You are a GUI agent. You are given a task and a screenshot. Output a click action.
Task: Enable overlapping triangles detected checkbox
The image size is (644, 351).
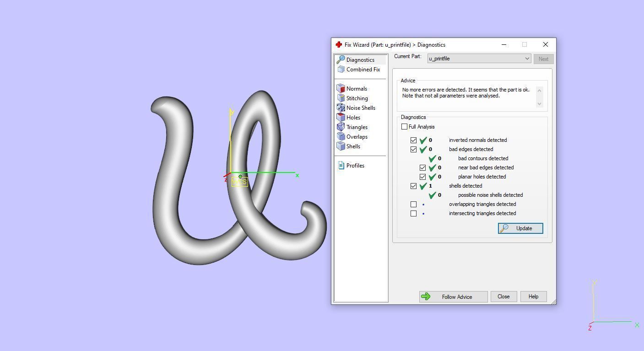[413, 205]
